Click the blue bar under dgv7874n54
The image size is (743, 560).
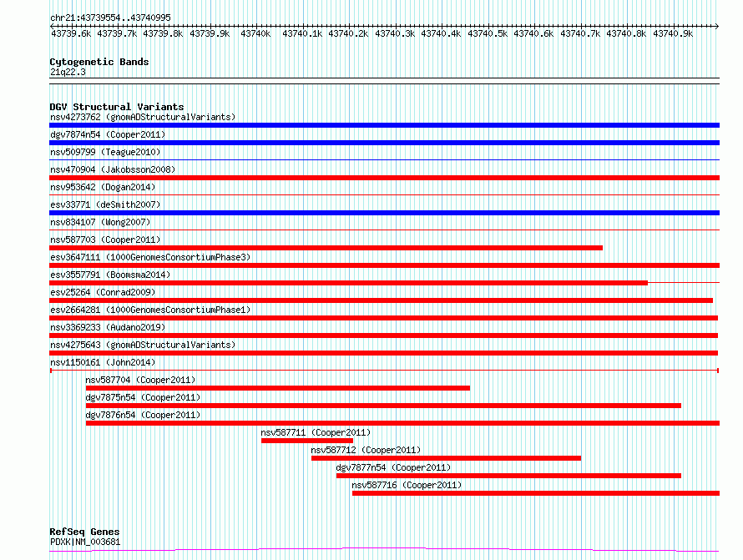(384, 143)
